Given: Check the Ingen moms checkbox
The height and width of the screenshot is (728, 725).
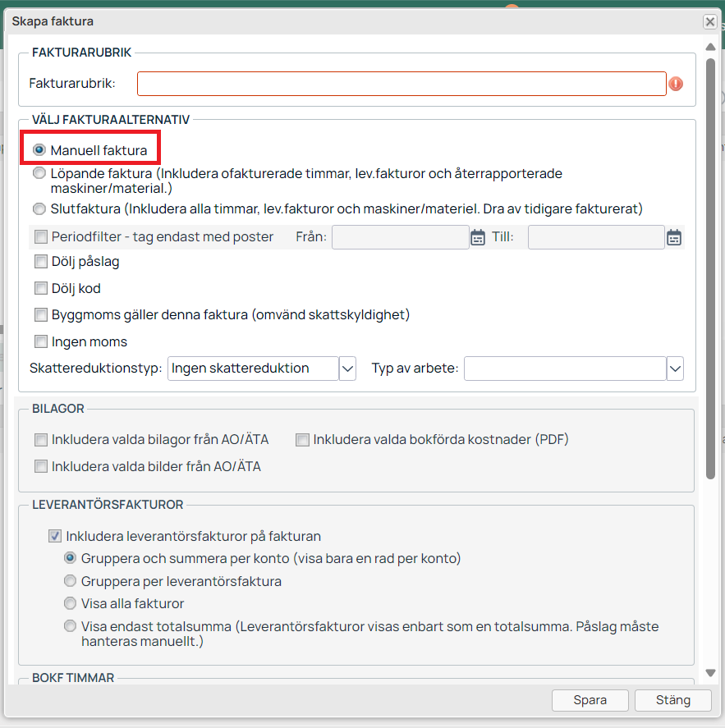Looking at the screenshot, I should point(41,341).
